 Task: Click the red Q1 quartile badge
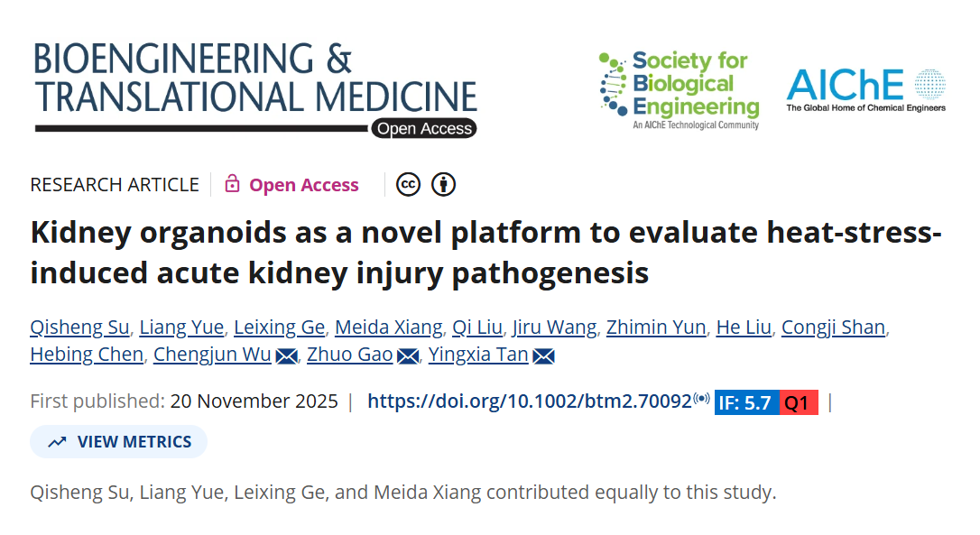[x=797, y=402]
